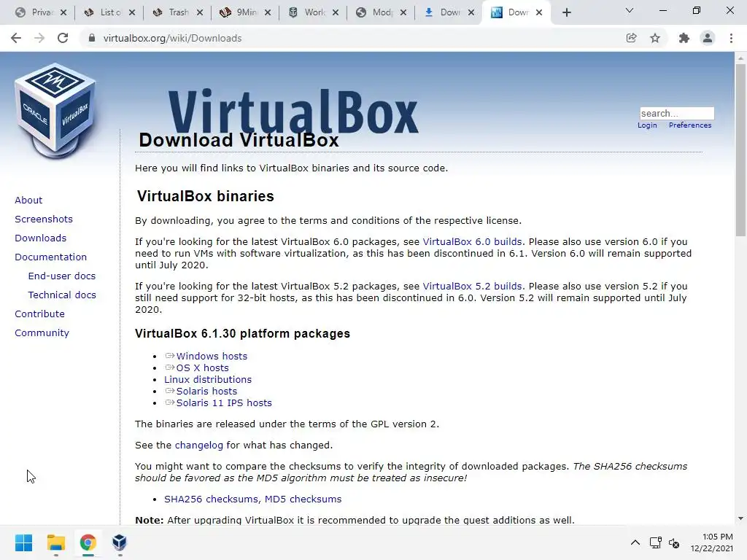Click the Chrome taskbar icon
The width and height of the screenshot is (747, 560).
(x=88, y=542)
